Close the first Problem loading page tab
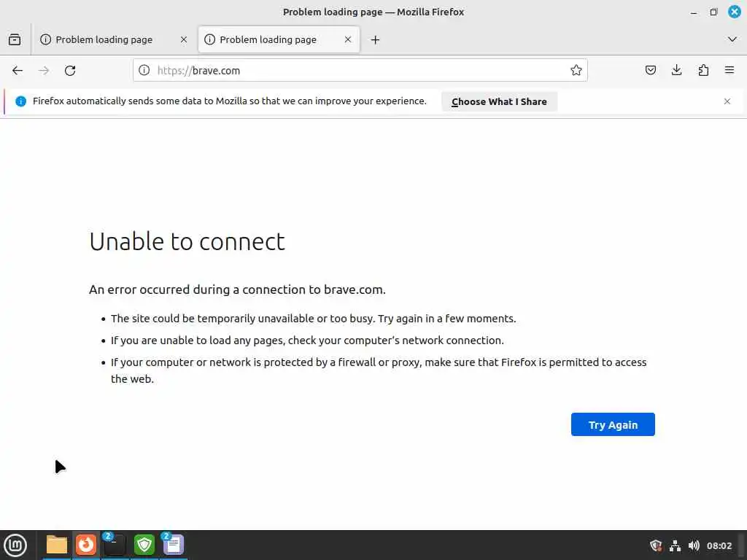The image size is (747, 560). (x=184, y=39)
